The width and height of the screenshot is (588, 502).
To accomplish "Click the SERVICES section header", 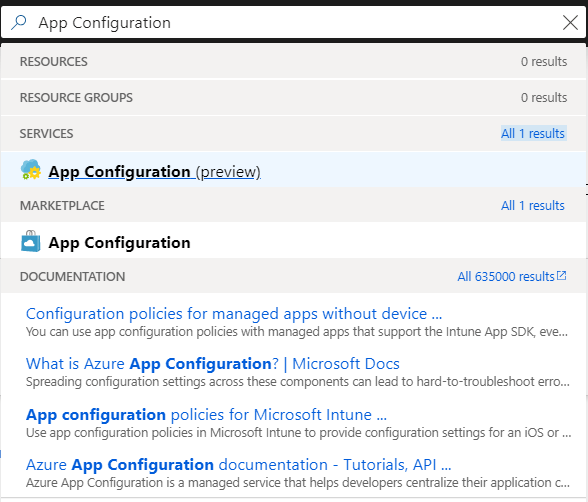I will [x=46, y=133].
